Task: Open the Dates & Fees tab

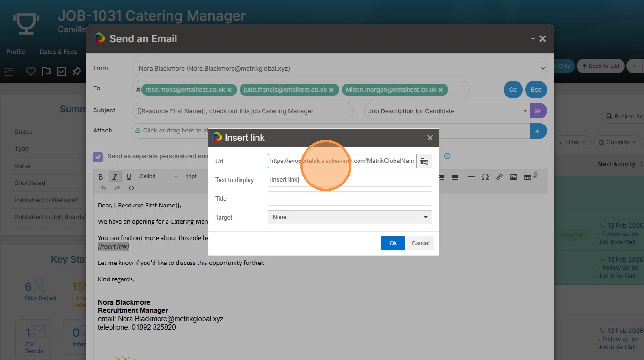Action: tap(58, 52)
